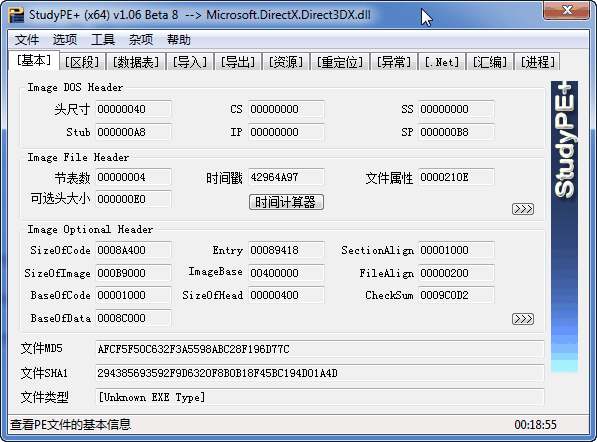
Task: Click the Entry field 00089418
Action: 286,250
